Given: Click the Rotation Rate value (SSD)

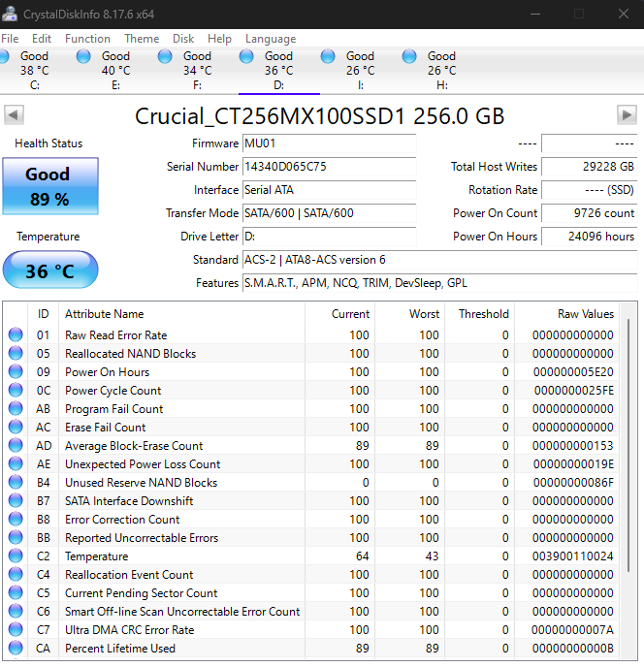Looking at the screenshot, I should coord(590,190).
